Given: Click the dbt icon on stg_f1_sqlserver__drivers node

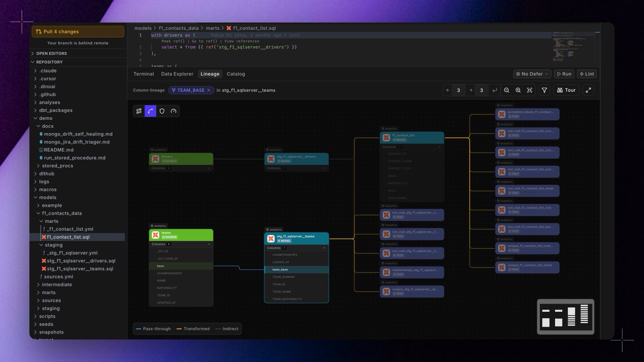Looking at the screenshot, I should click(271, 159).
